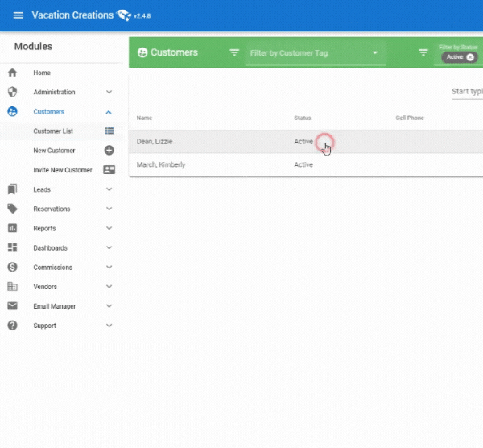483x448 pixels.
Task: Expand the Leads menu chevron
Action: [x=109, y=189]
